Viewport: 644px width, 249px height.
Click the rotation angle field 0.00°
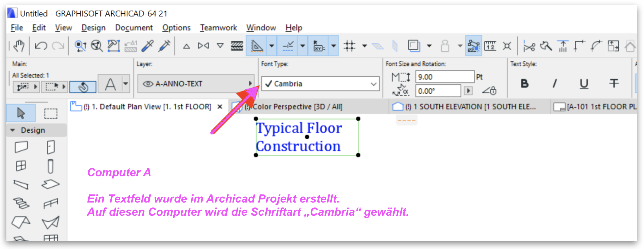tap(438, 91)
